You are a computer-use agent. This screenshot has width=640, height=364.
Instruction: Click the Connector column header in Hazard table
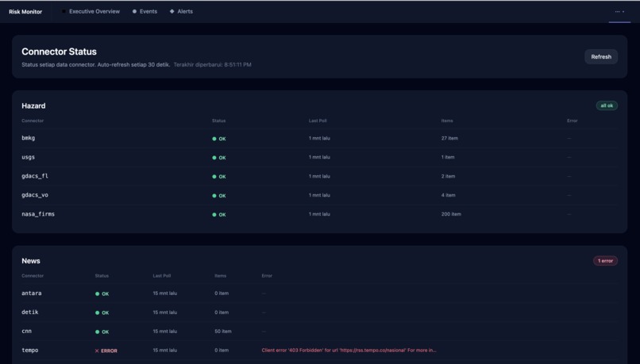point(33,121)
